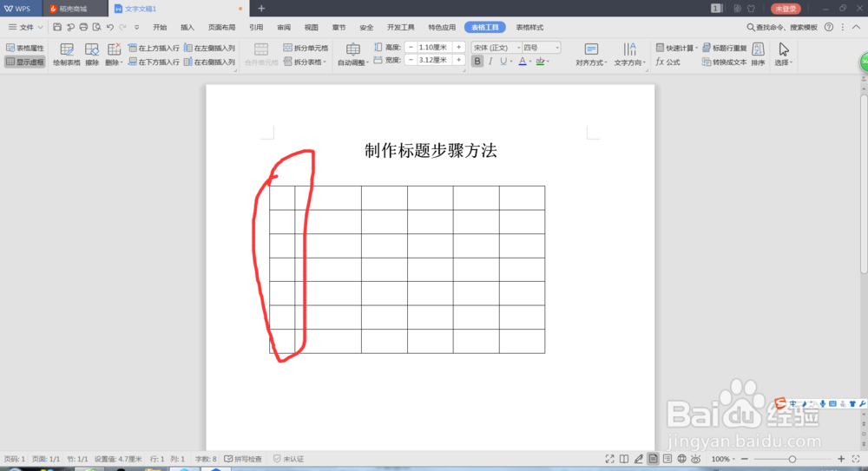Open the 100% zoom level menu
This screenshot has width=868, height=471.
(x=722, y=459)
